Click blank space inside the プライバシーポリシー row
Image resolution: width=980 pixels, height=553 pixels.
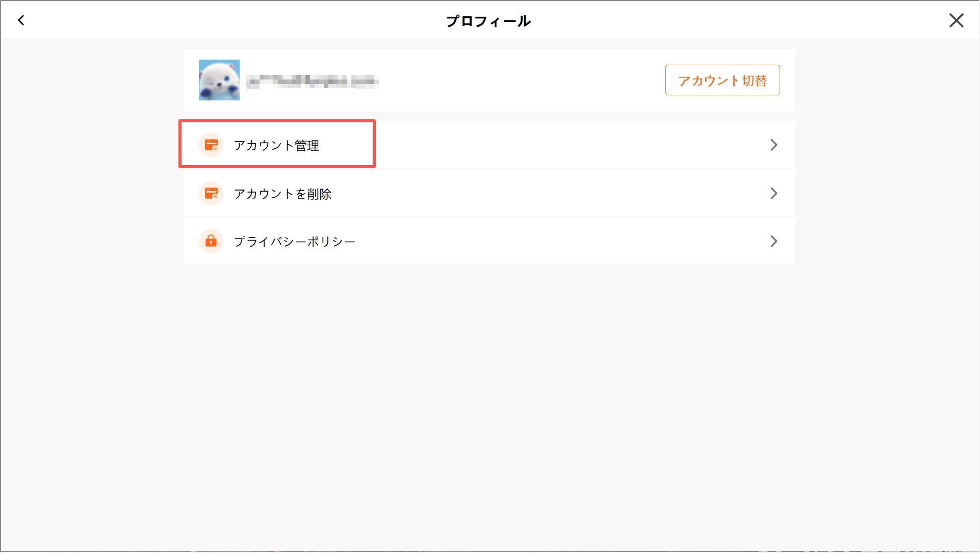pos(561,241)
